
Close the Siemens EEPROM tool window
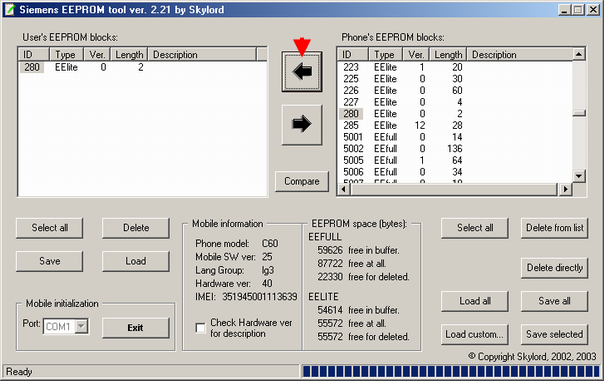[x=594, y=10]
